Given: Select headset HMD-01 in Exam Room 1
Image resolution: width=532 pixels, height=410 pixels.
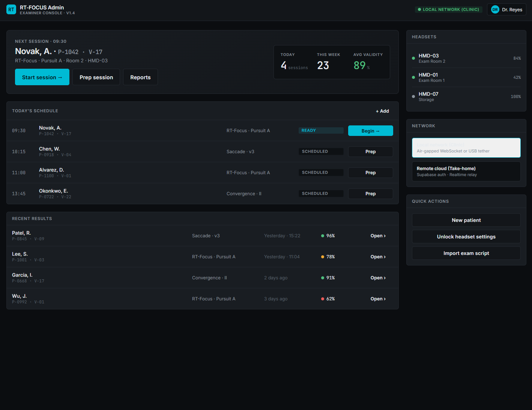Looking at the screenshot, I should pos(466,77).
